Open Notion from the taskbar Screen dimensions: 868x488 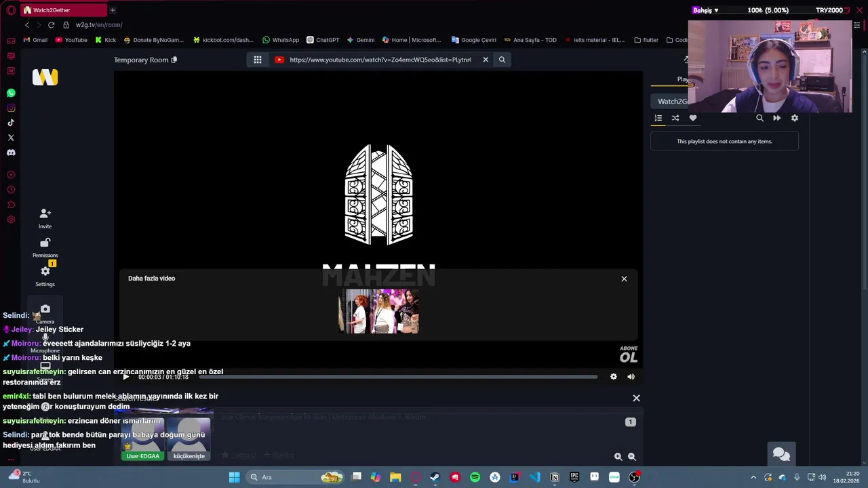[555, 477]
